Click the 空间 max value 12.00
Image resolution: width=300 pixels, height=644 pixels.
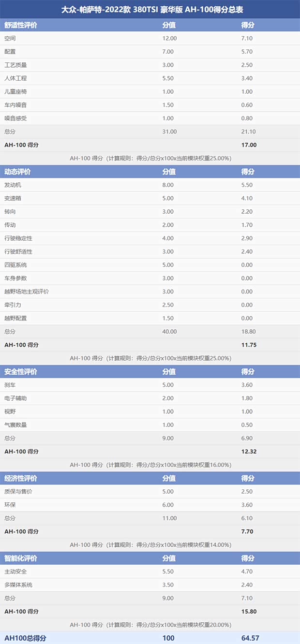click(169, 38)
